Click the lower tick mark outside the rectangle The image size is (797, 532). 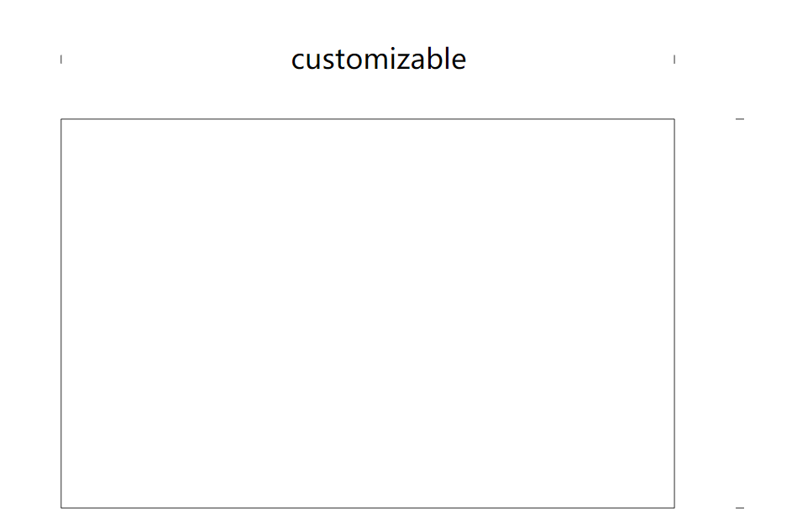point(740,508)
